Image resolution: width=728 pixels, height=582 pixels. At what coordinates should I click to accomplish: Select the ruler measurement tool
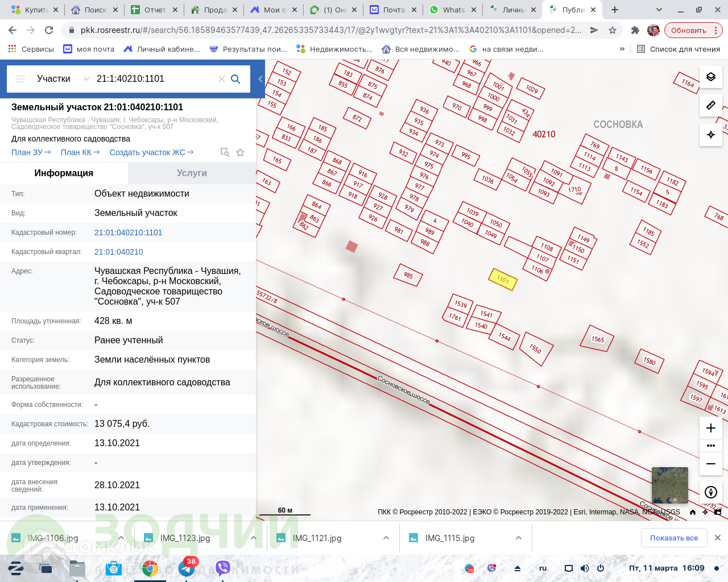[x=710, y=106]
